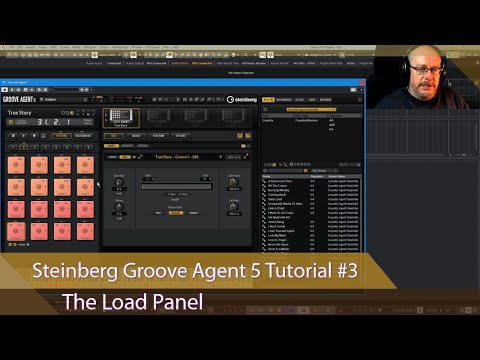Viewport: 480px width, 360px height.
Task: Select pad group 8
Action: point(89,147)
